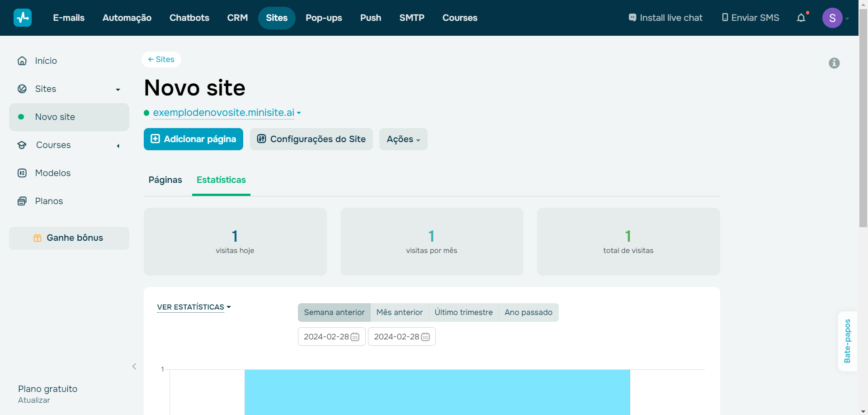Viewport: 868px width, 415px height.
Task: Open the Automação menu
Action: [x=127, y=18]
